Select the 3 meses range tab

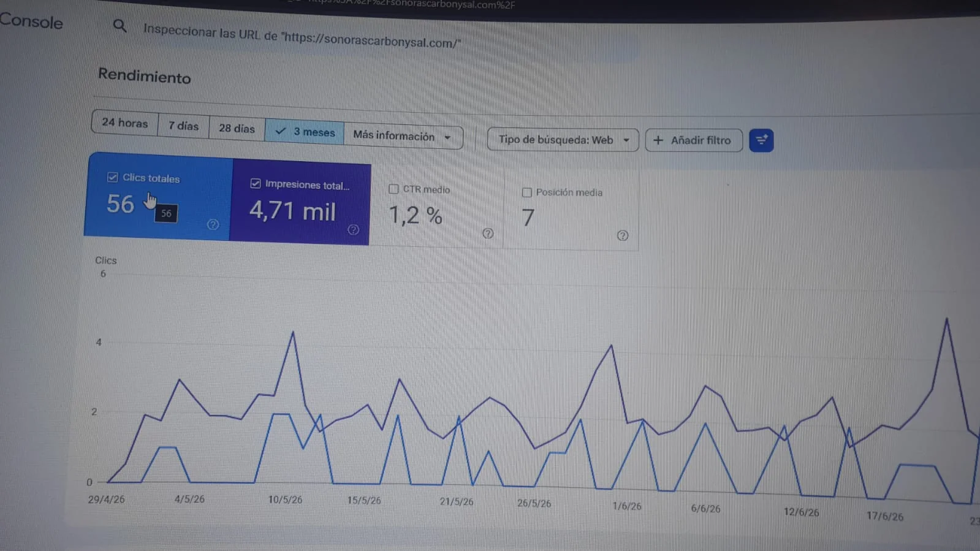[305, 132]
